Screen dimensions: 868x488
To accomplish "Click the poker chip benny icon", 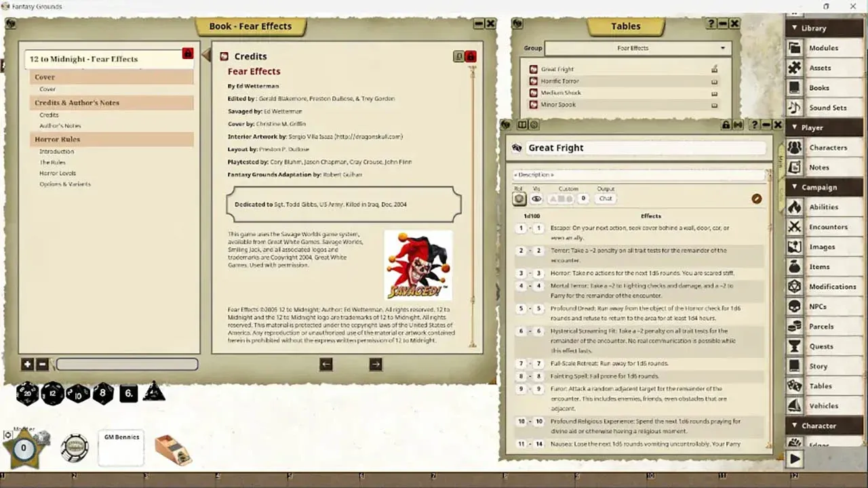I will coord(75,448).
